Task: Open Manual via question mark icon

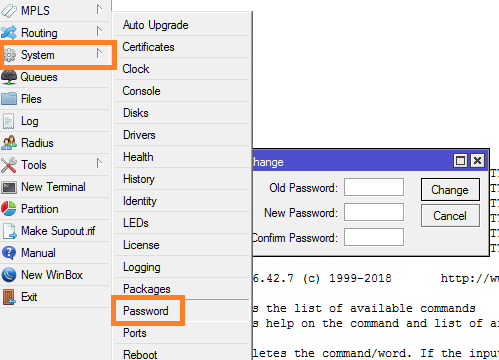Action: 9,253
